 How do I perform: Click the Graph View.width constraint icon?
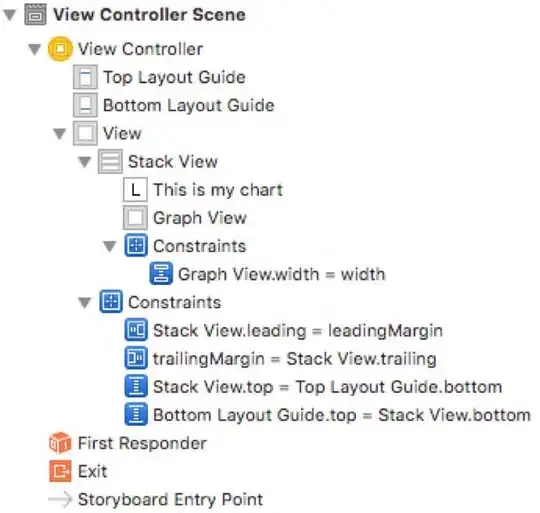(x=161, y=274)
